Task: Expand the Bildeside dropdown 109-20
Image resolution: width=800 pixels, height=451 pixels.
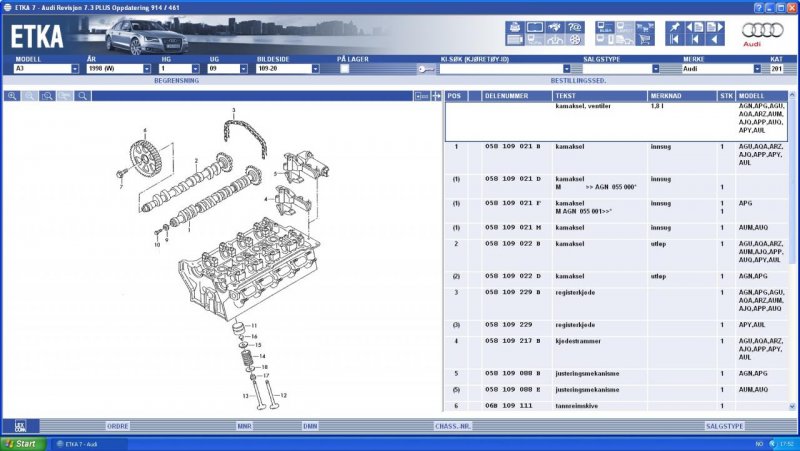Action: point(314,69)
